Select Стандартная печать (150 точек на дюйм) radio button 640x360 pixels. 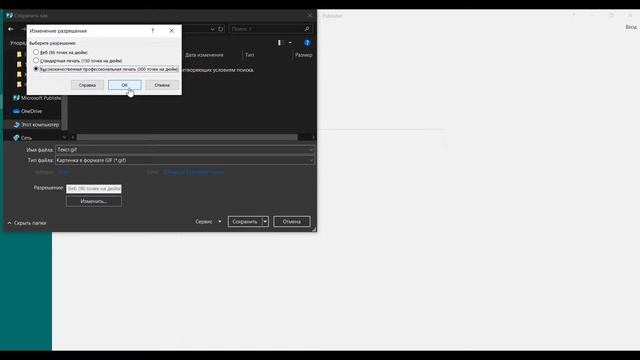36,60
